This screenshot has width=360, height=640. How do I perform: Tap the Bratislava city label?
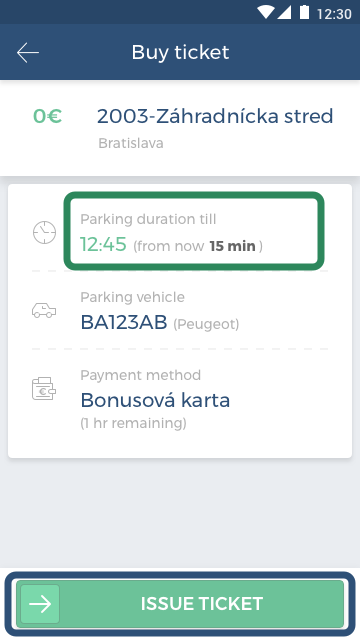point(131,143)
